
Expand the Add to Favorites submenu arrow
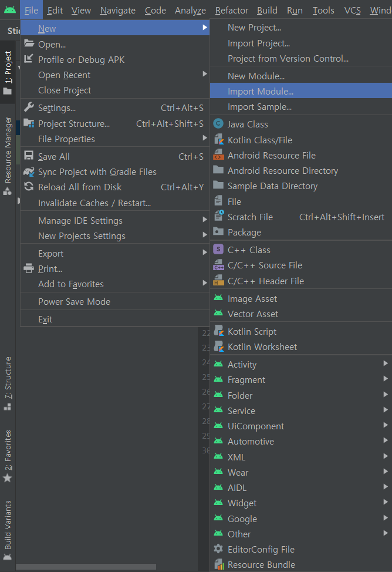click(x=205, y=284)
